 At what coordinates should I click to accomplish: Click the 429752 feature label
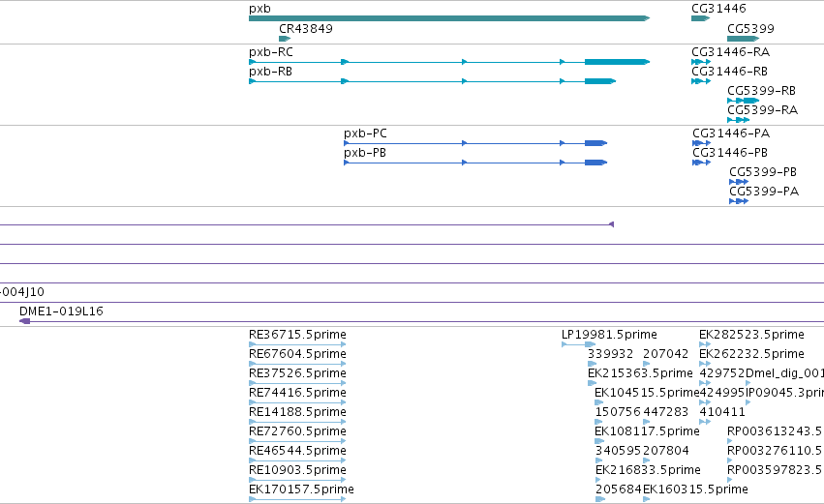[722, 373]
